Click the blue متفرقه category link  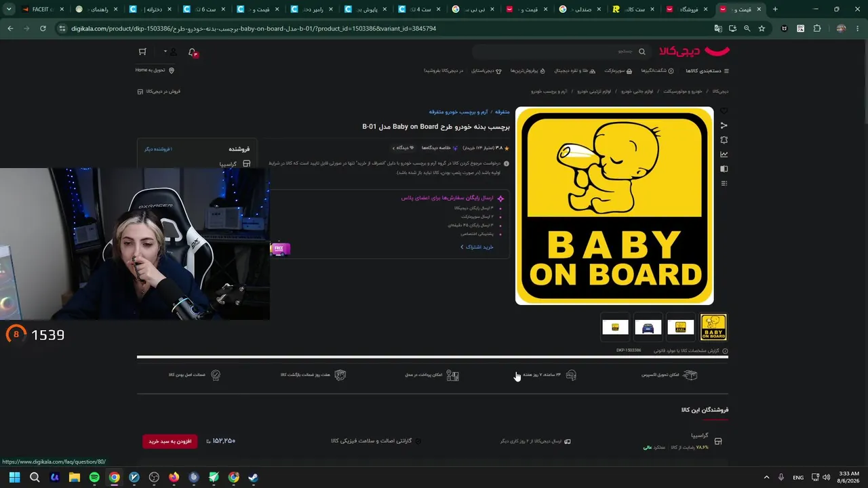tap(502, 112)
